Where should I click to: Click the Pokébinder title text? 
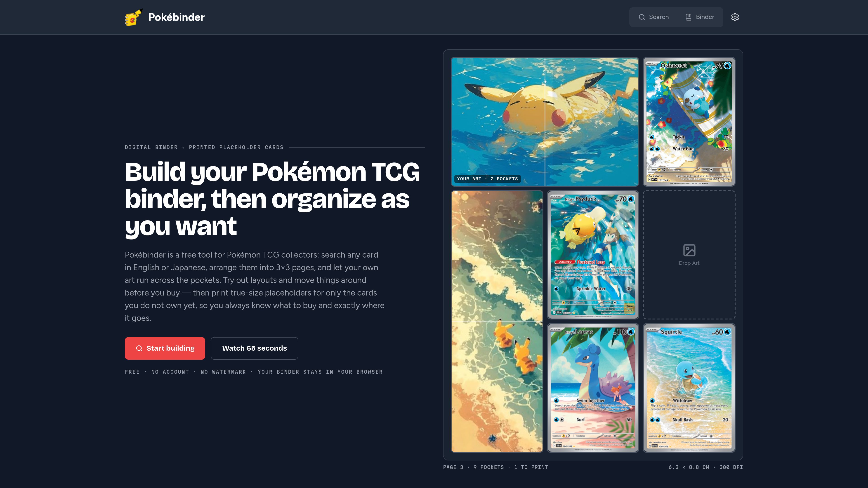pyautogui.click(x=176, y=17)
